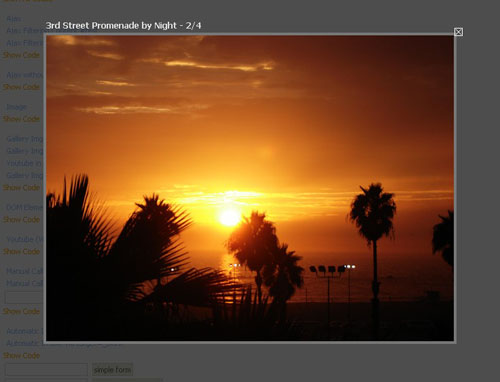Open the Ajax without link

(x=25, y=75)
